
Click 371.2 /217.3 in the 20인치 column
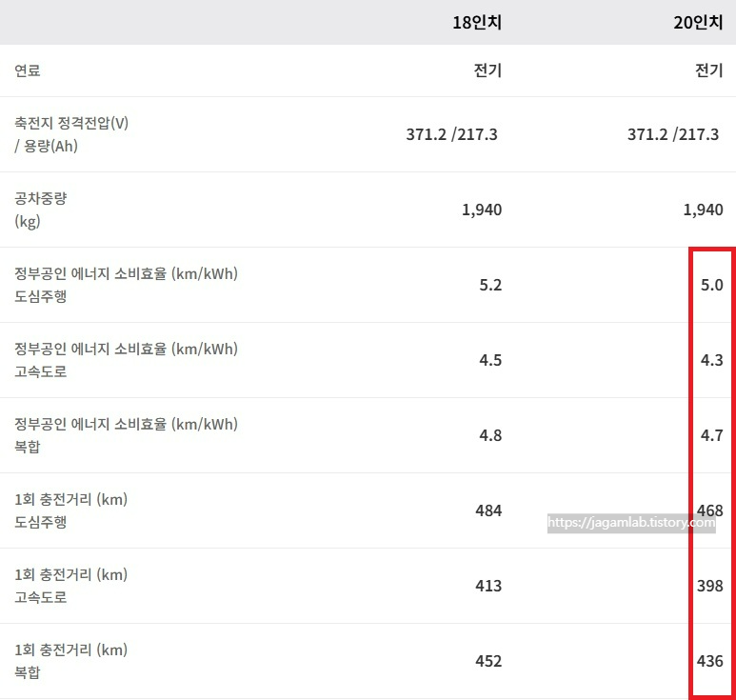tap(673, 134)
